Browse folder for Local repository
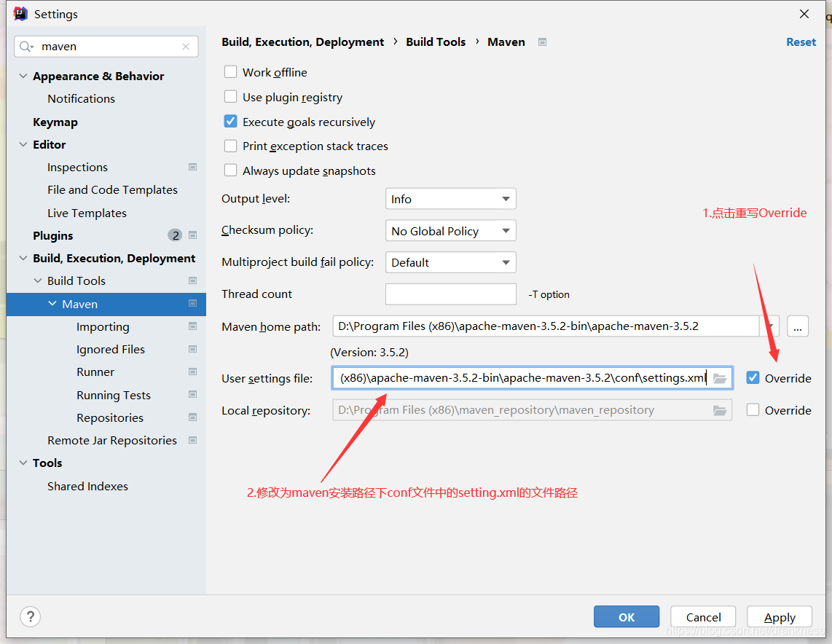Viewport: 832px width, 644px height. 720,410
